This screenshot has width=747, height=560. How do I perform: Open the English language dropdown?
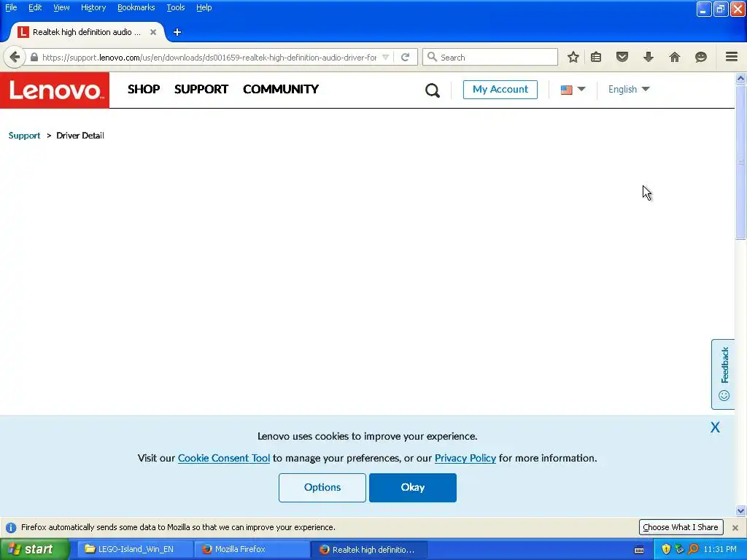(x=628, y=89)
